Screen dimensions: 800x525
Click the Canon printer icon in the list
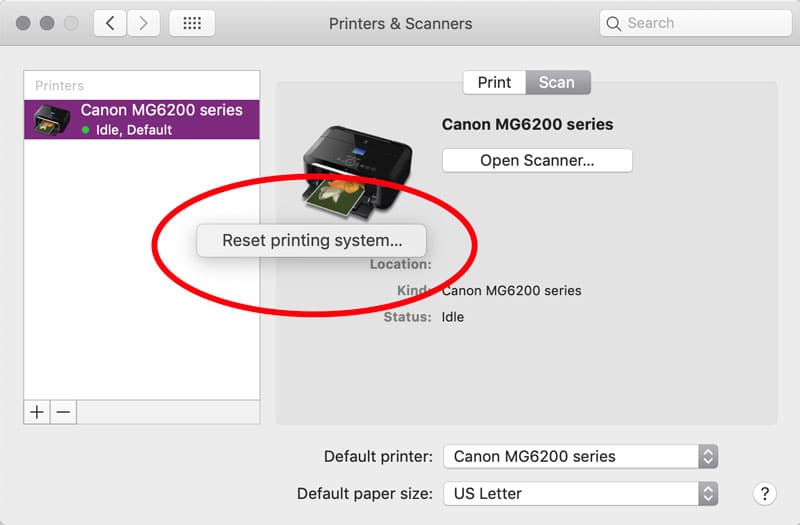[x=53, y=119]
